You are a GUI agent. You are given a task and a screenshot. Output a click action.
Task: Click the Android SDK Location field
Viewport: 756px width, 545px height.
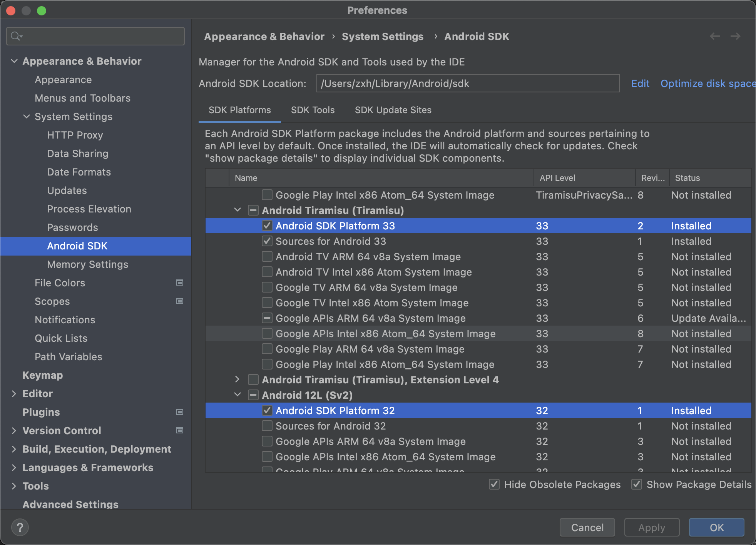click(467, 84)
